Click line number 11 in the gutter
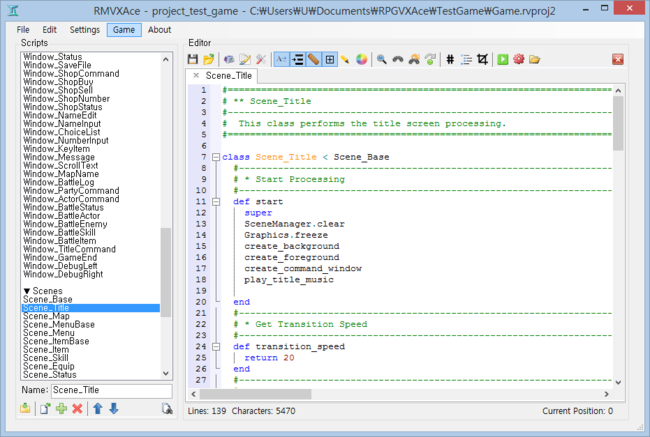650x437 pixels. (201, 202)
